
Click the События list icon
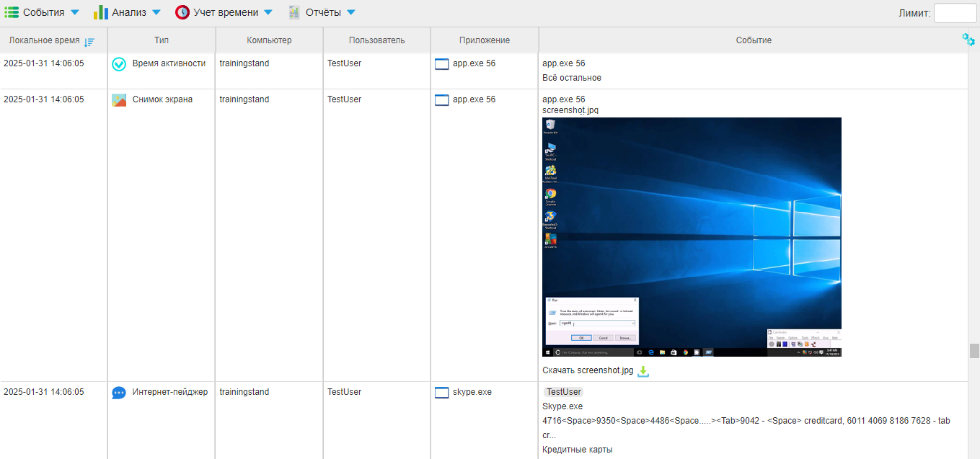pos(11,12)
